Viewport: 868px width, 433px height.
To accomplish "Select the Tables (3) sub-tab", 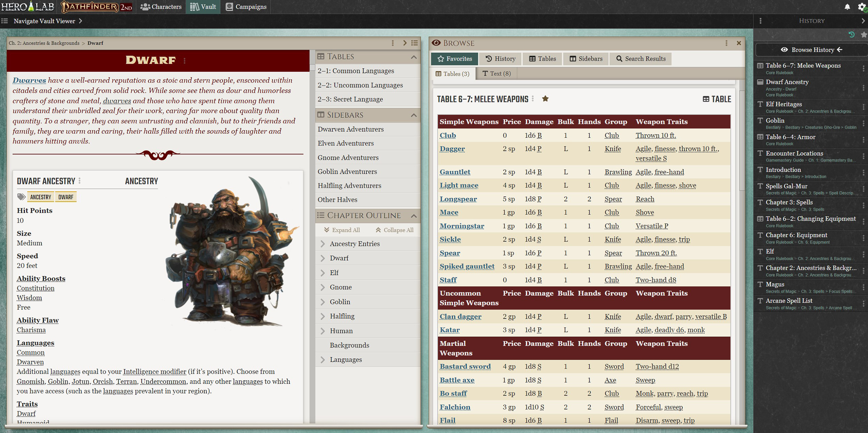I will click(452, 74).
